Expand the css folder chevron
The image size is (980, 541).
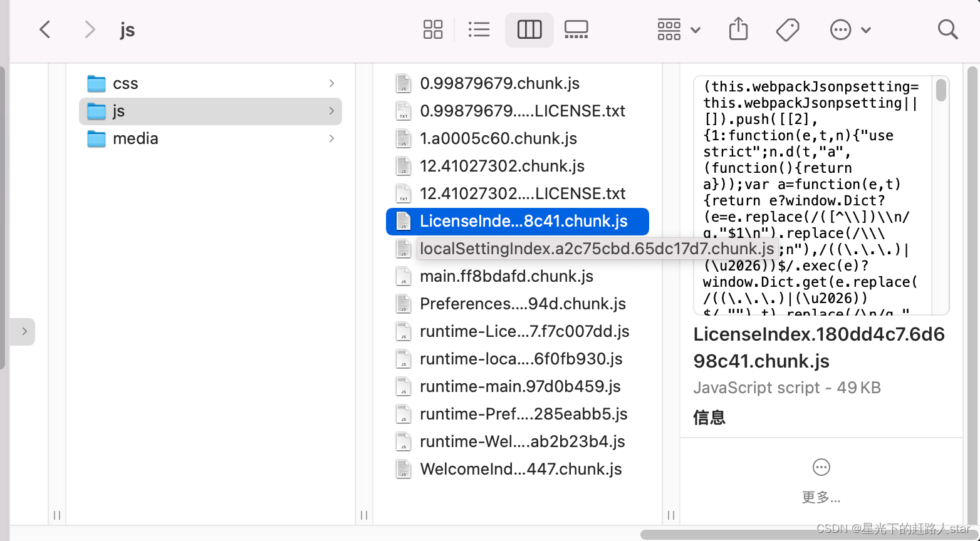[331, 83]
